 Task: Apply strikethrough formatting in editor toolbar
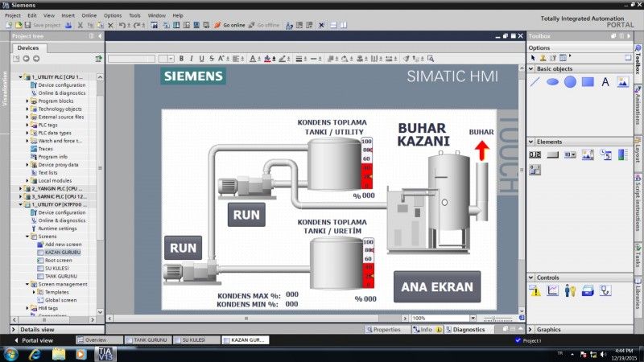pyautogui.click(x=212, y=59)
